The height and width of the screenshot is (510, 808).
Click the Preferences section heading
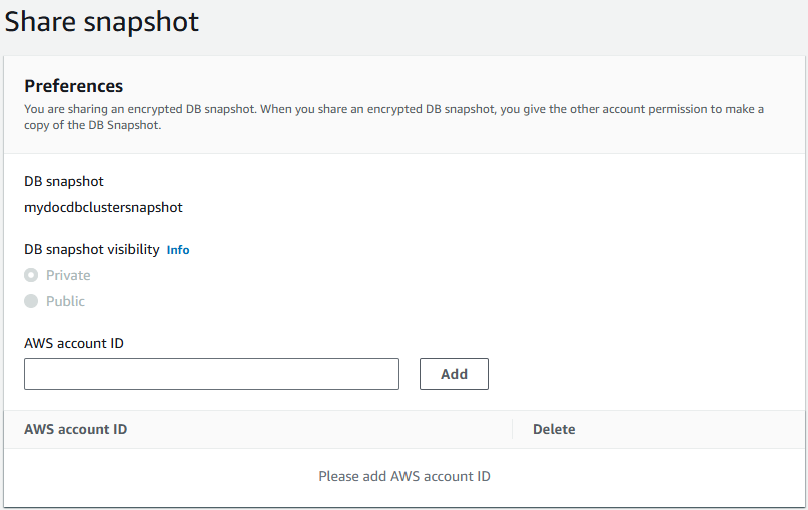pyautogui.click(x=74, y=86)
